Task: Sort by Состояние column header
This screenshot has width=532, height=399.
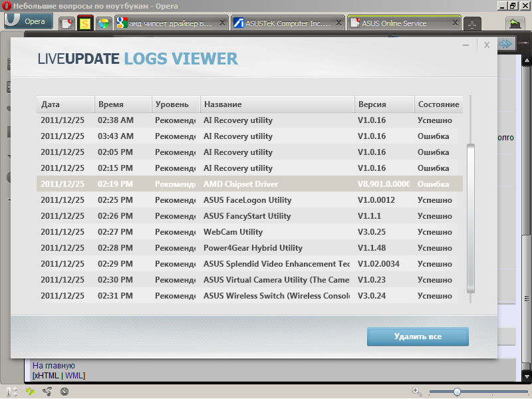Action: click(438, 104)
